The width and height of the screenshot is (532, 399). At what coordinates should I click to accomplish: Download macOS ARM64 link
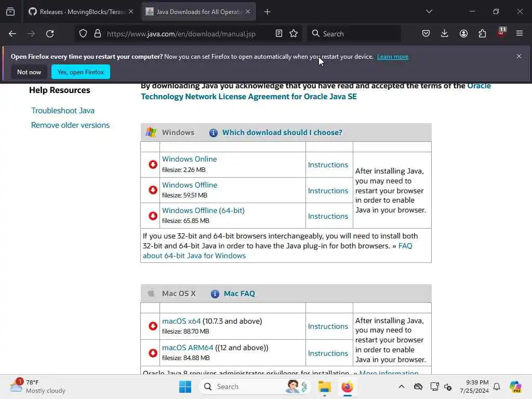coord(188,348)
